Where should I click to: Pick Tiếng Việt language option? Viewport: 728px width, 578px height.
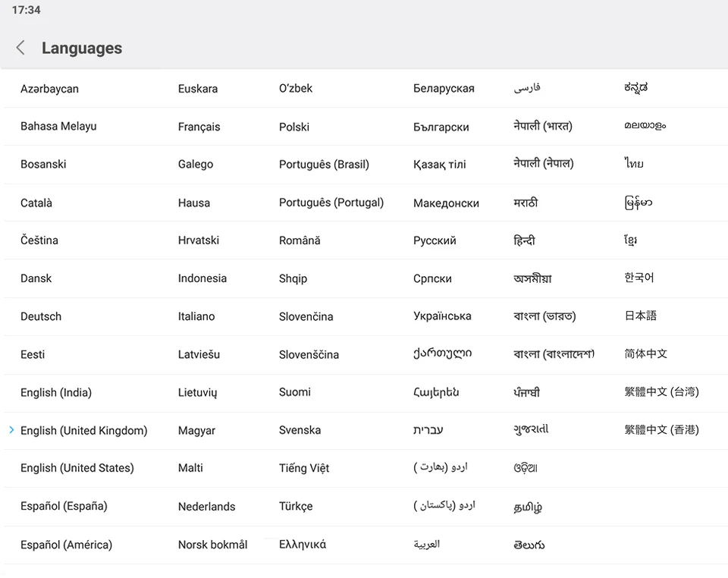(x=303, y=467)
